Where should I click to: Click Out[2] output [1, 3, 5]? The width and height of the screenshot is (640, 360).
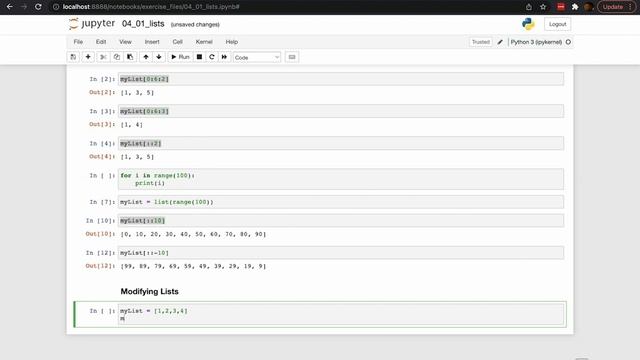(137, 93)
